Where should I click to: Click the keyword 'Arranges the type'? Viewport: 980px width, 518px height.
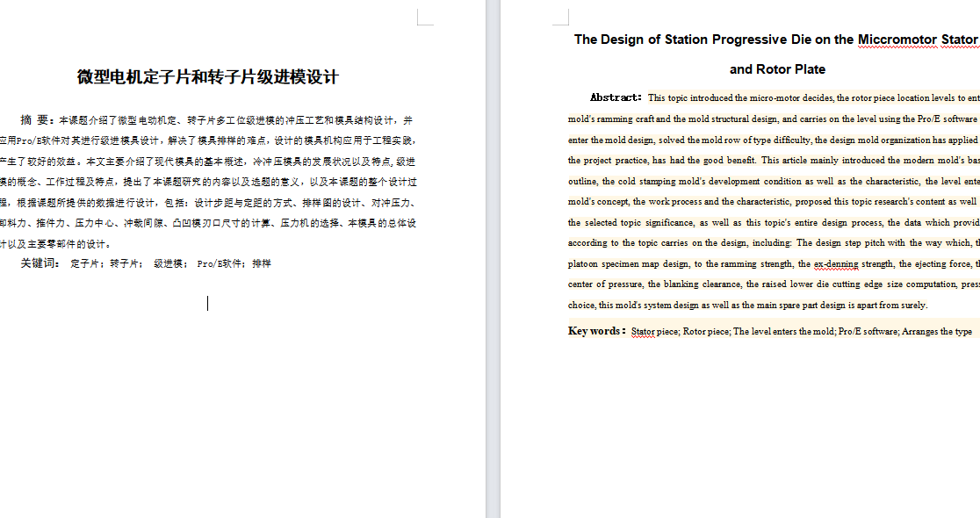point(937,332)
